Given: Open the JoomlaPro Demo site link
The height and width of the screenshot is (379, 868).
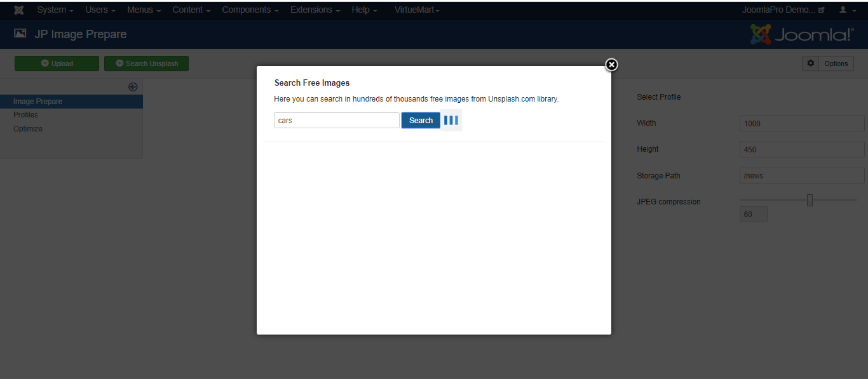Looking at the screenshot, I should tap(783, 10).
